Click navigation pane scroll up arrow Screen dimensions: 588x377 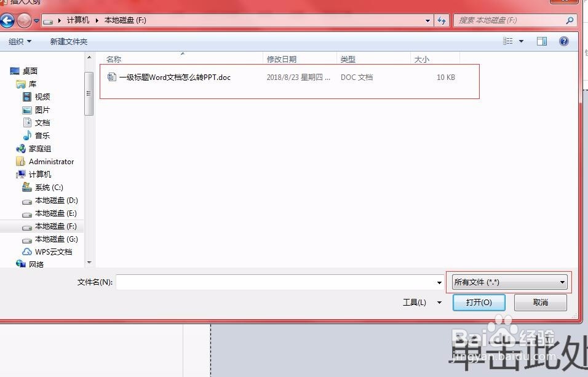click(89, 57)
